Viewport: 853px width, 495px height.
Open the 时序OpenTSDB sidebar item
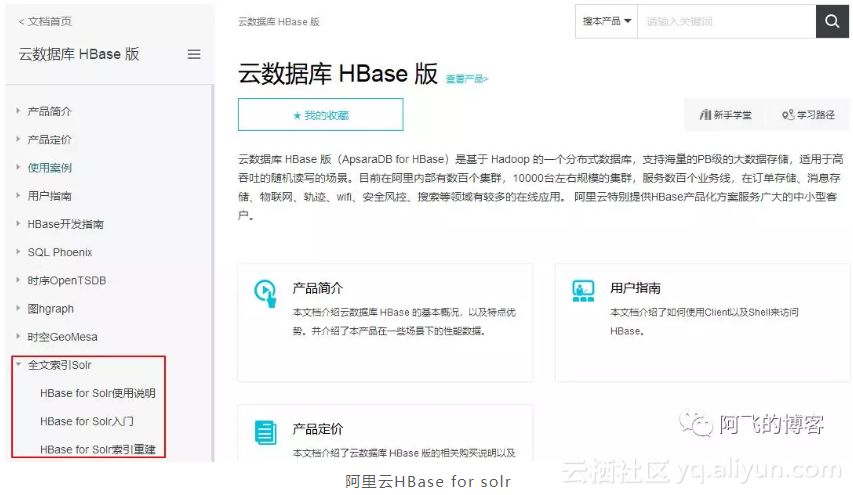66,280
